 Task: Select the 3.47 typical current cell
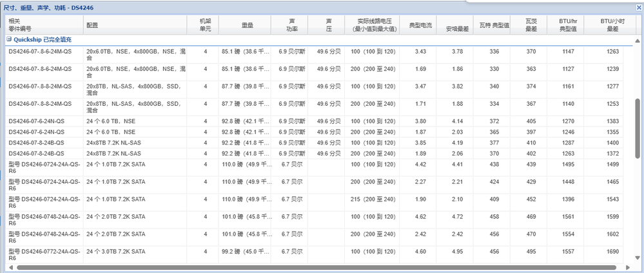point(420,86)
